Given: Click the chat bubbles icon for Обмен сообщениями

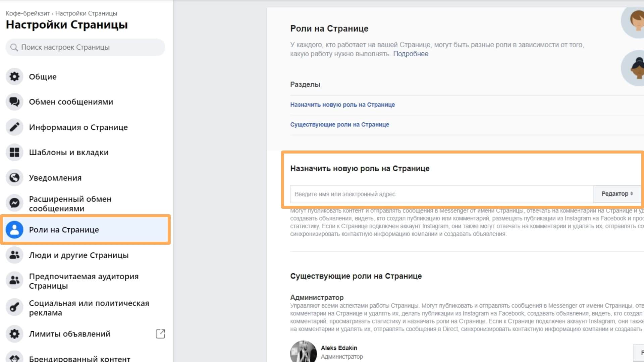Looking at the screenshot, I should (x=14, y=102).
